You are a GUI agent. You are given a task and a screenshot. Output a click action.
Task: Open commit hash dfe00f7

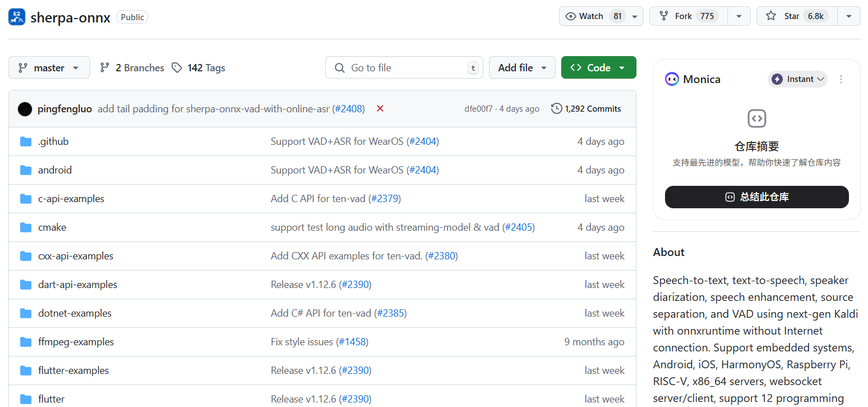point(478,109)
